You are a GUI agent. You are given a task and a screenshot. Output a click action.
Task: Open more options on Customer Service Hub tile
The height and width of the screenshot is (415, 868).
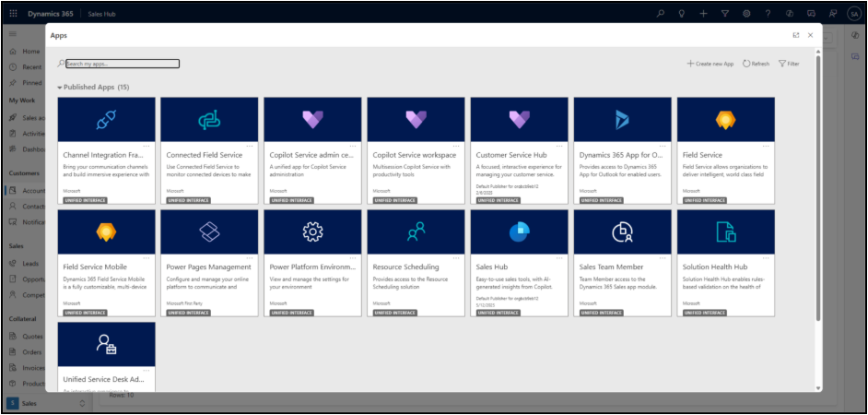[558, 146]
